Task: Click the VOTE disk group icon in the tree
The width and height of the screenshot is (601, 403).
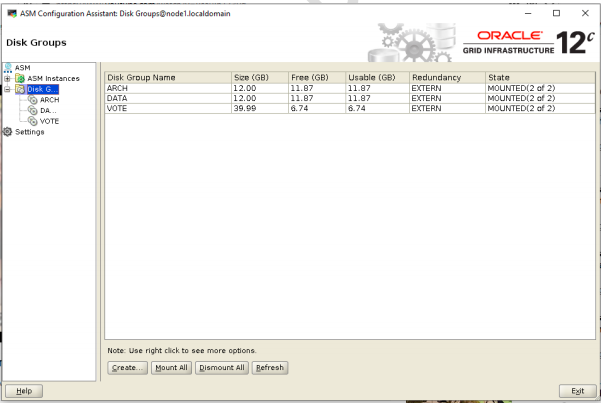Action: (33, 121)
